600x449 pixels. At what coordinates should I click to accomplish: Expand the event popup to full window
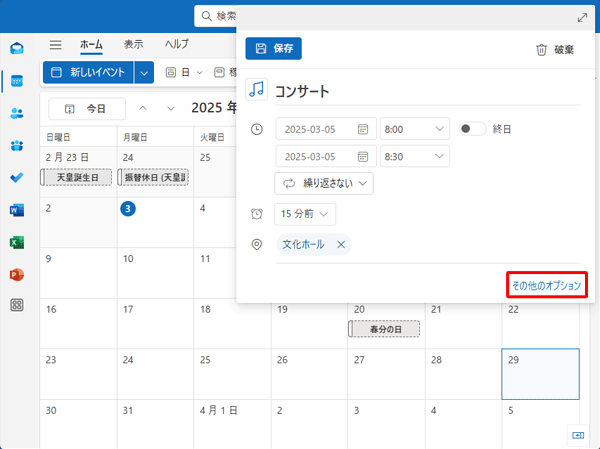pos(582,18)
